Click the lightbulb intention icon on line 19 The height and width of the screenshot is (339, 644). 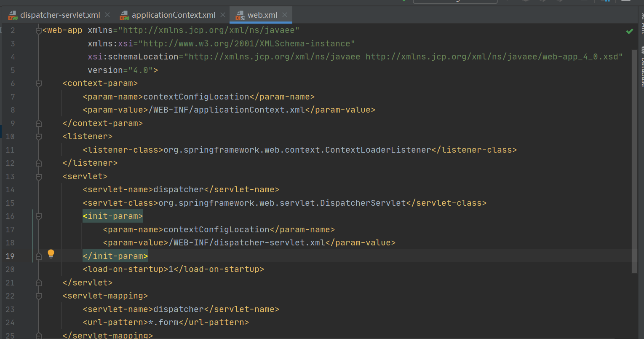(x=51, y=254)
